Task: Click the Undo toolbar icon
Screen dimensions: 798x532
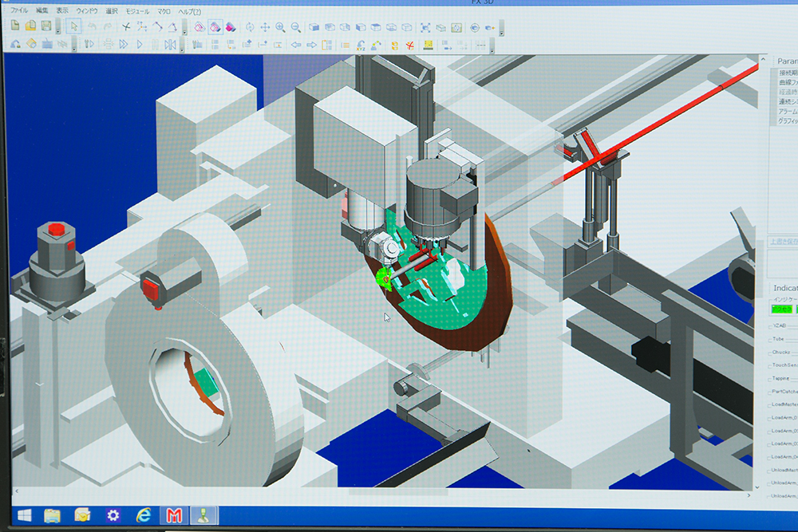Action: coord(92,26)
